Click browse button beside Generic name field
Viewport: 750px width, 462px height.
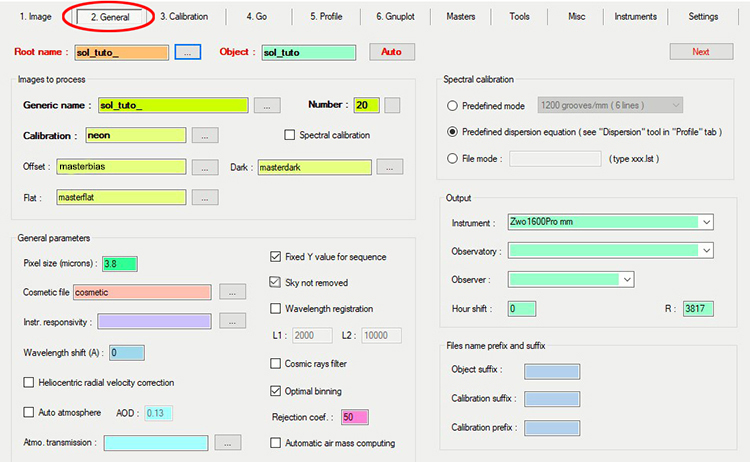266,105
